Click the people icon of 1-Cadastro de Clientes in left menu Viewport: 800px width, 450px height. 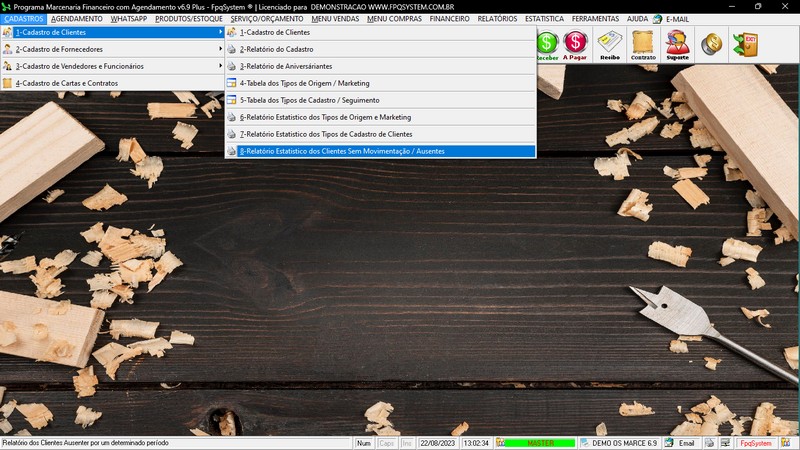click(7, 32)
